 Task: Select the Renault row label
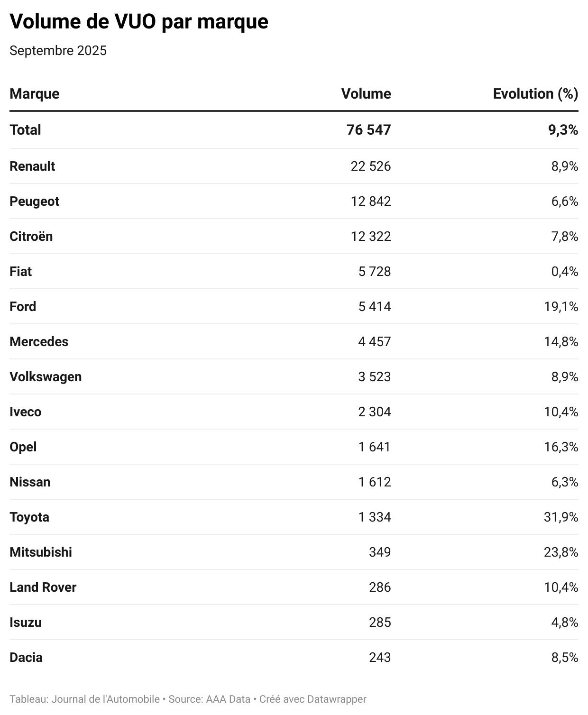[32, 166]
